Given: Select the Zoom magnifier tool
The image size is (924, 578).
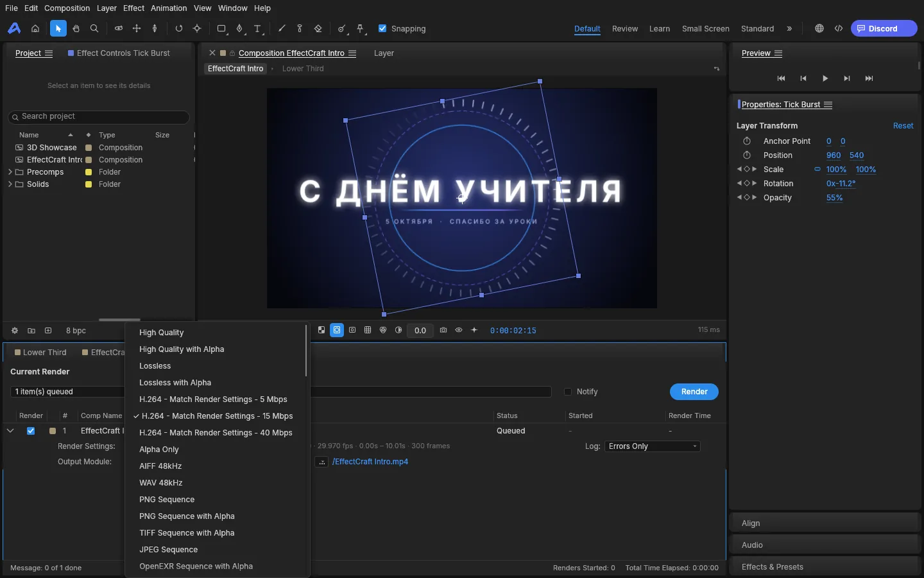Looking at the screenshot, I should (94, 29).
